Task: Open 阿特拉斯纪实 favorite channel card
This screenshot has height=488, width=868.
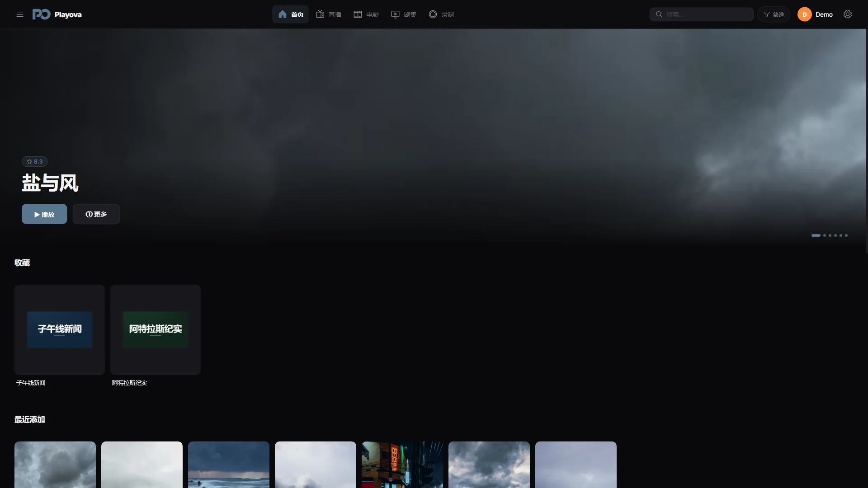Action: coord(156,330)
